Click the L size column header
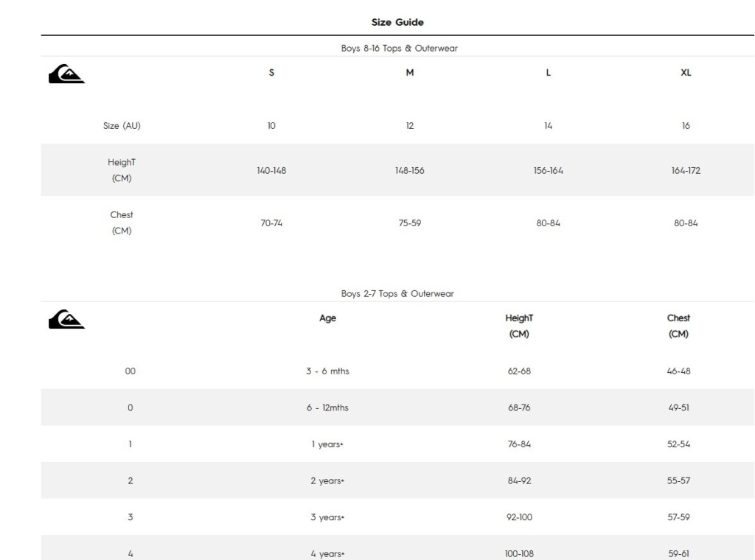Screen dimensions: 755x560 click(x=548, y=74)
